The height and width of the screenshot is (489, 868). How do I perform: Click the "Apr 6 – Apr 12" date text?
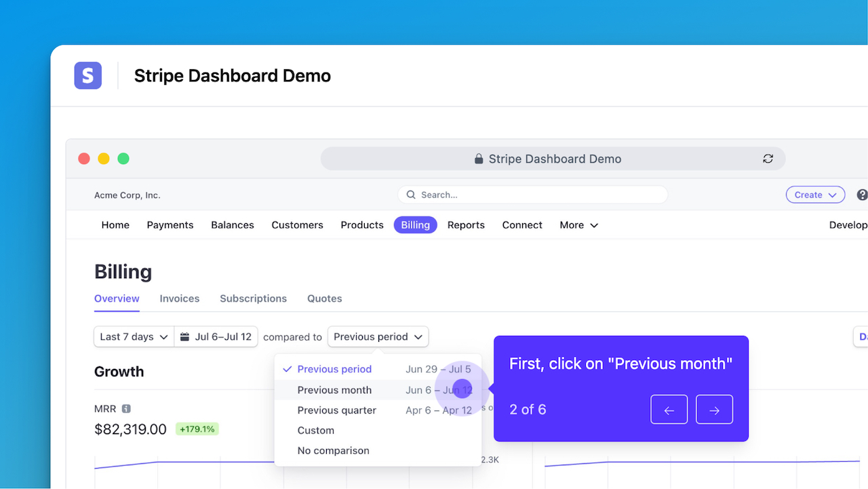click(x=439, y=410)
